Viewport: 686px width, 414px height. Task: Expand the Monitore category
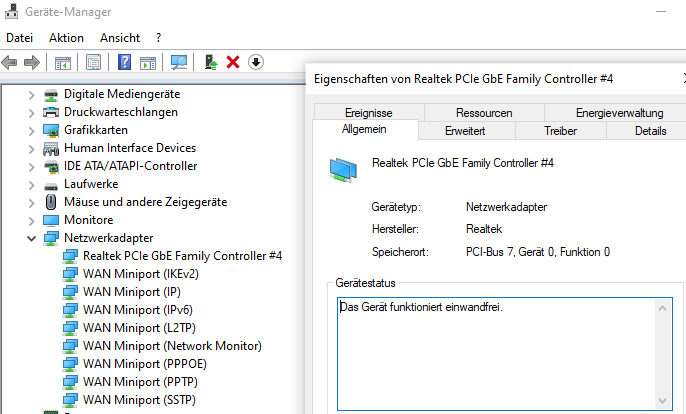32,220
